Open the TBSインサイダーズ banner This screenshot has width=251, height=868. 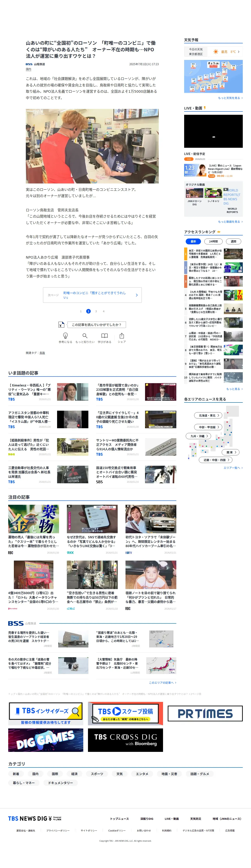click(46, 713)
